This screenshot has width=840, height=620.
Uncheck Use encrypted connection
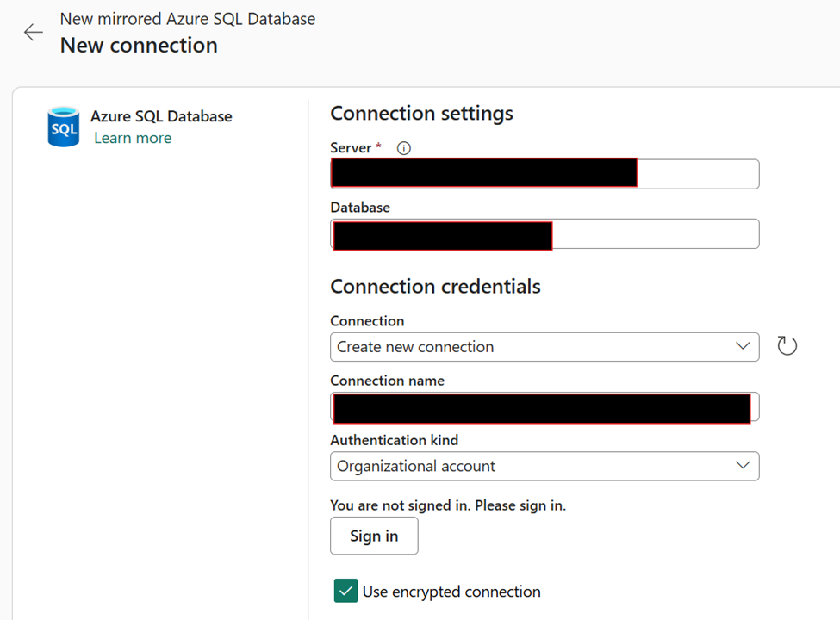click(x=345, y=591)
